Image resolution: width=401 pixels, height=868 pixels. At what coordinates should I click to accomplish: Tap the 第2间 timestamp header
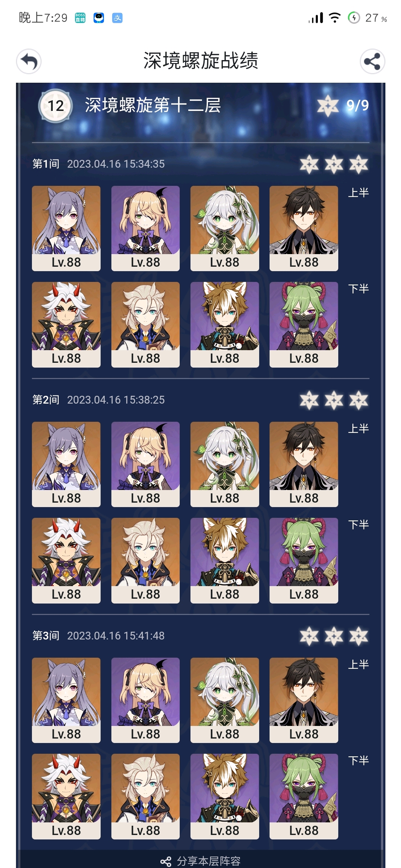point(98,400)
